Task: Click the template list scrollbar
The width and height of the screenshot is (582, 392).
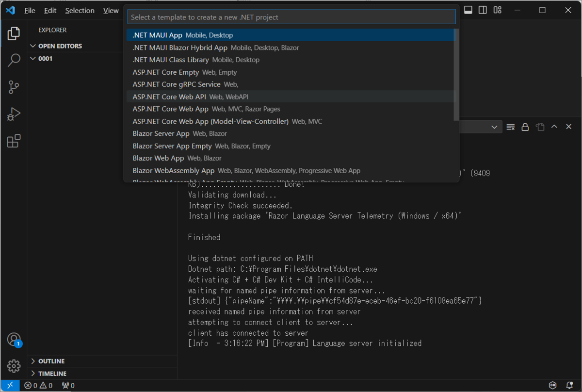Action: click(x=456, y=75)
